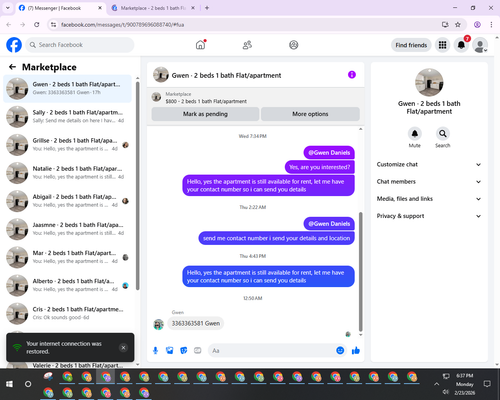Open Cris conversation in list
500x400 pixels.
point(68,313)
